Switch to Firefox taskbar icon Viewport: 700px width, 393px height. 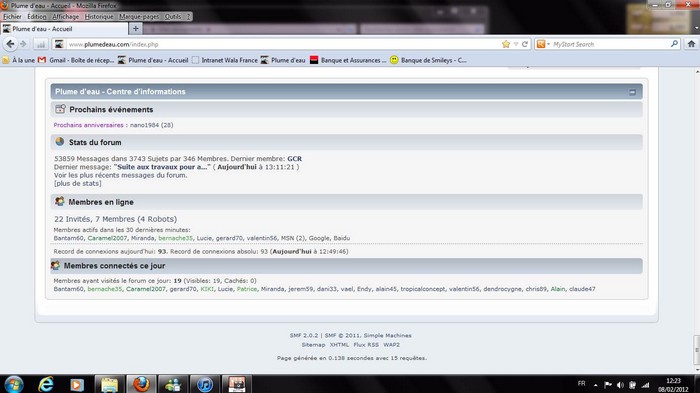point(141,384)
